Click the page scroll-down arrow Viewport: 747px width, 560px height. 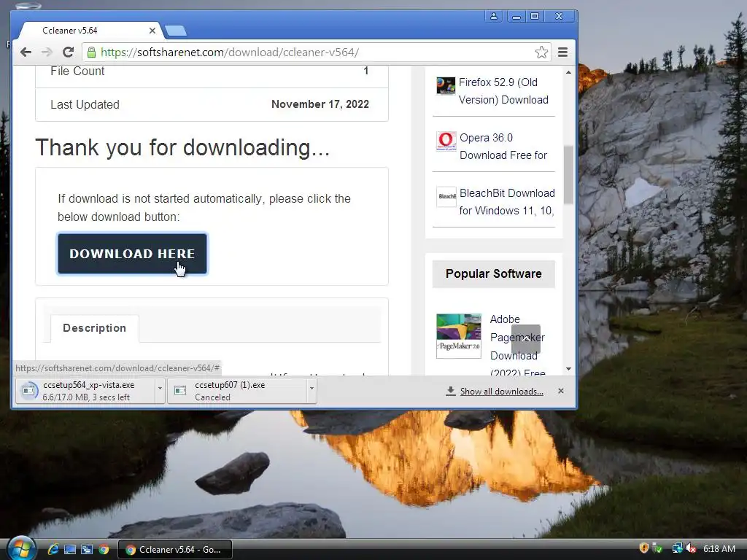click(x=568, y=369)
